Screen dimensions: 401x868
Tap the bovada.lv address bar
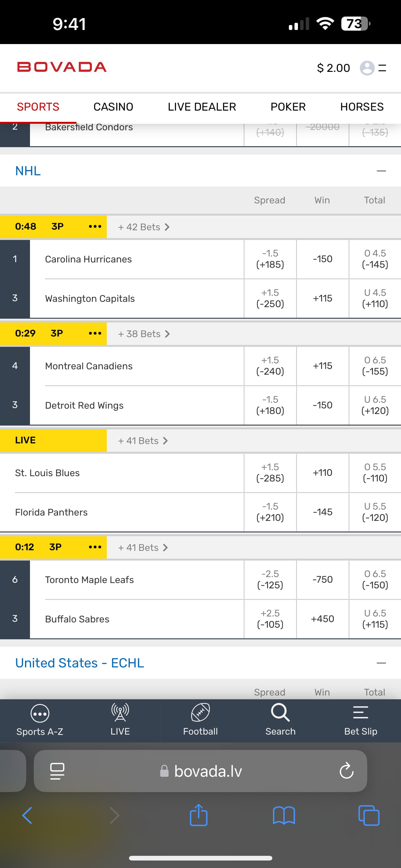point(208,771)
